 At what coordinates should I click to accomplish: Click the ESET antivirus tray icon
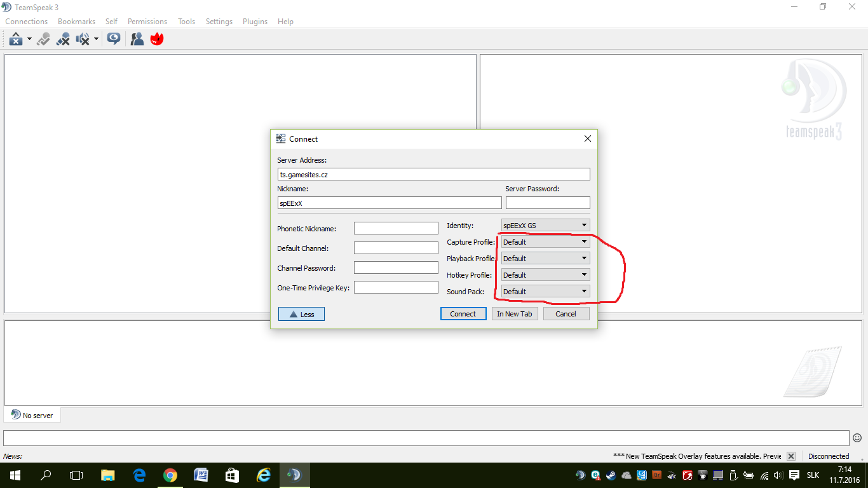[595, 475]
